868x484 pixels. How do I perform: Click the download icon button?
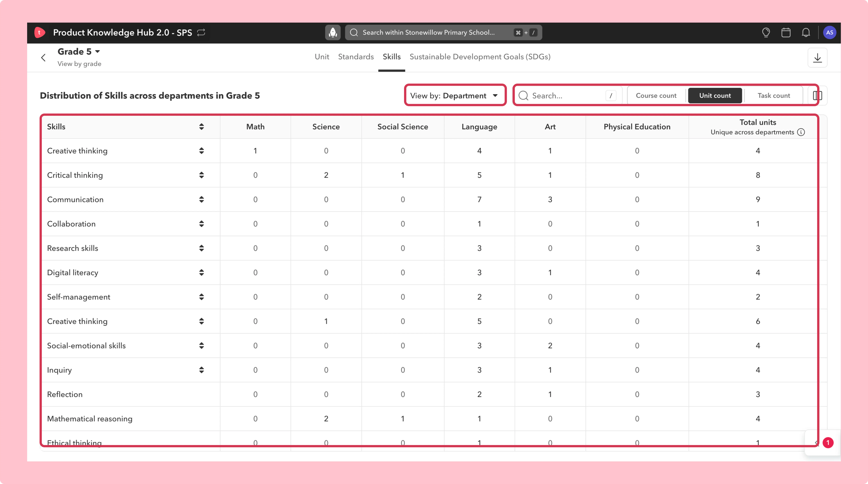pos(817,58)
